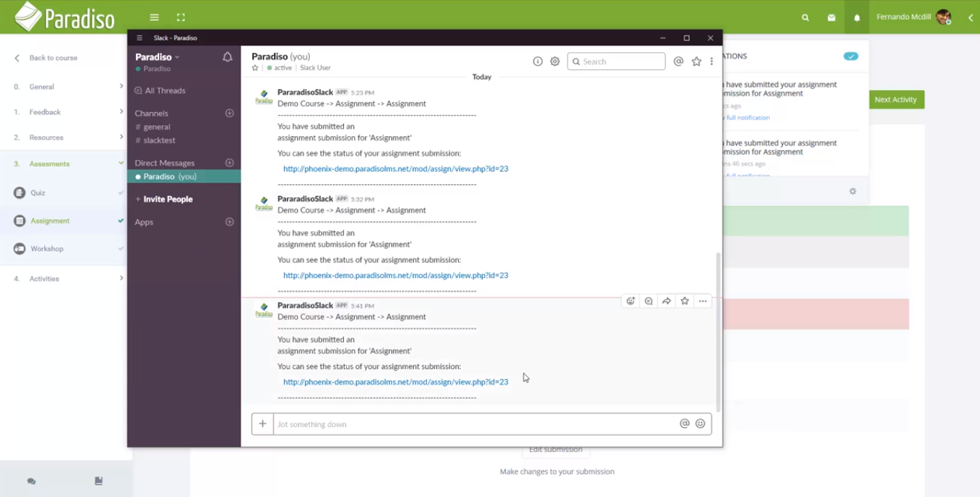The image size is (980, 497).
Task: Collapse the right panel with the arrow
Action: 971,17
